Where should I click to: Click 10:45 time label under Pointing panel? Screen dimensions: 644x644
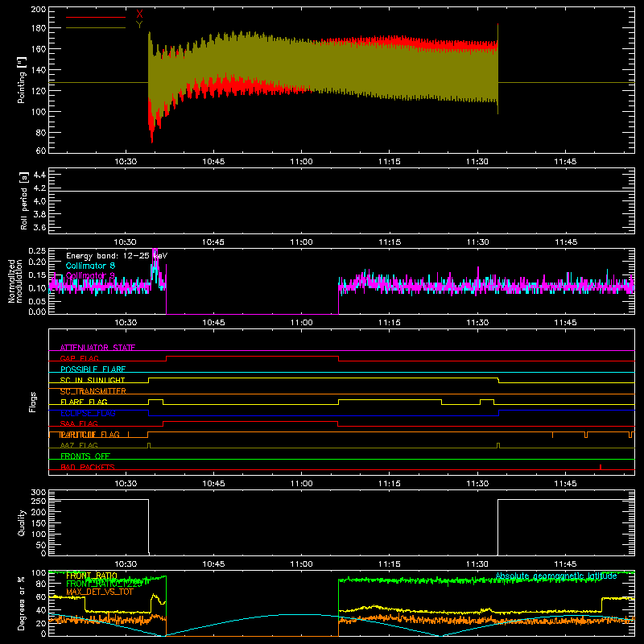coord(213,162)
